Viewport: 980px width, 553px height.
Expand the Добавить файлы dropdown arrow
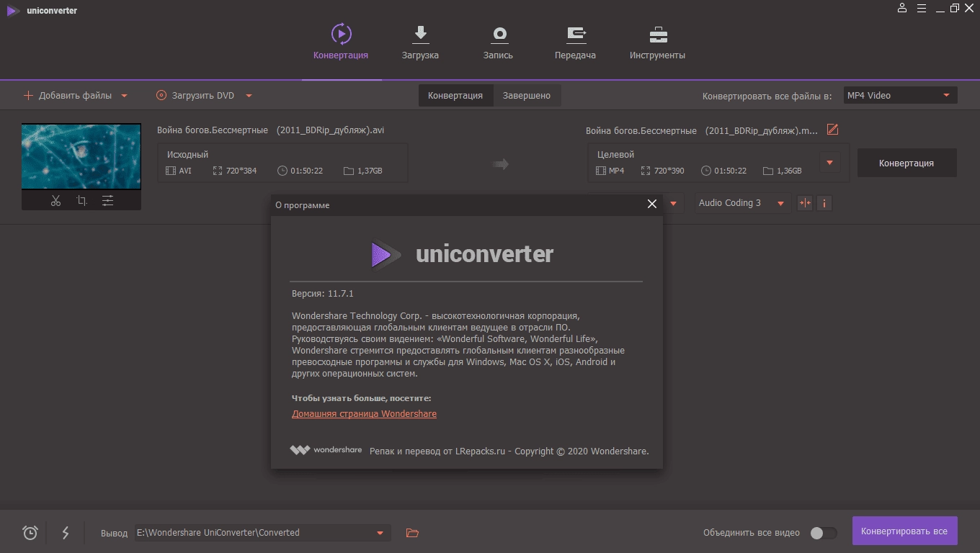coord(125,96)
